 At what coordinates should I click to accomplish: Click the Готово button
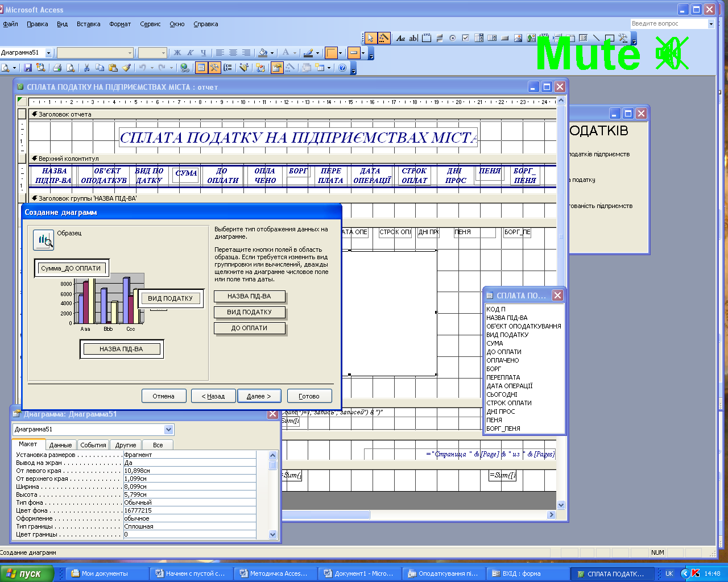click(309, 396)
